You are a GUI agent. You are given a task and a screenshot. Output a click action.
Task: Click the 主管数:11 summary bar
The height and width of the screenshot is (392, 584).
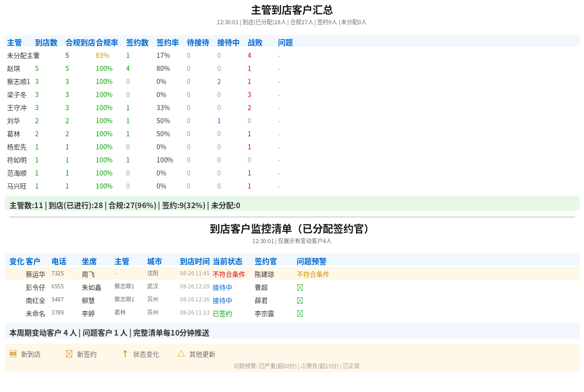(292, 203)
